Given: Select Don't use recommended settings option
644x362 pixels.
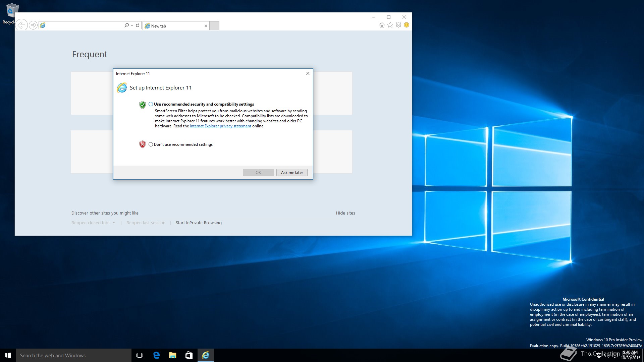Looking at the screenshot, I should (x=151, y=144).
